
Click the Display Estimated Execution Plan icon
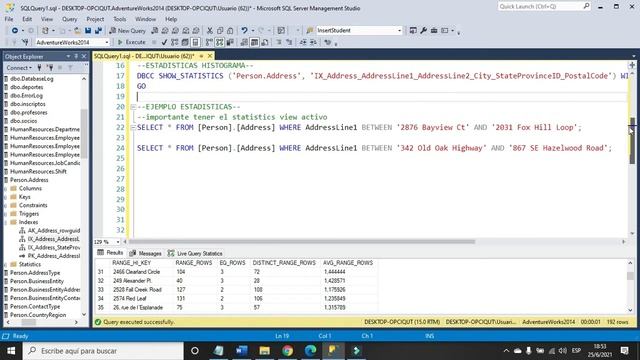pyautogui.click(x=174, y=42)
